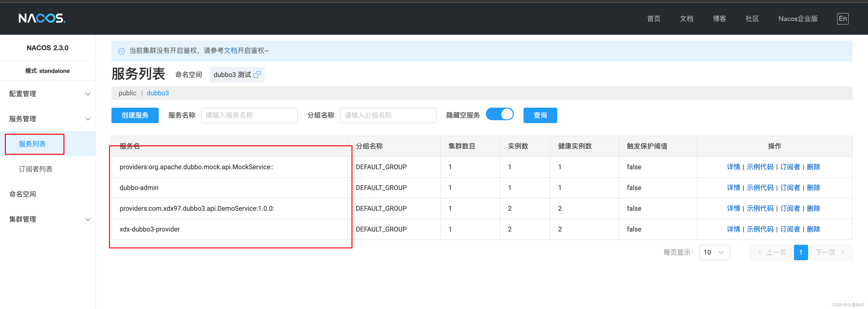The height and width of the screenshot is (309, 868).
Task: Focus the 分组名称 input field
Action: click(x=388, y=115)
